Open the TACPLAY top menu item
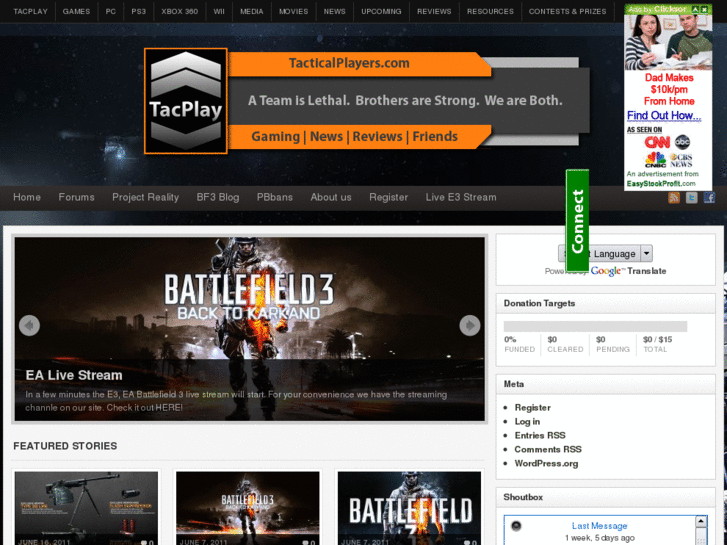This screenshot has height=545, width=727. (31, 11)
